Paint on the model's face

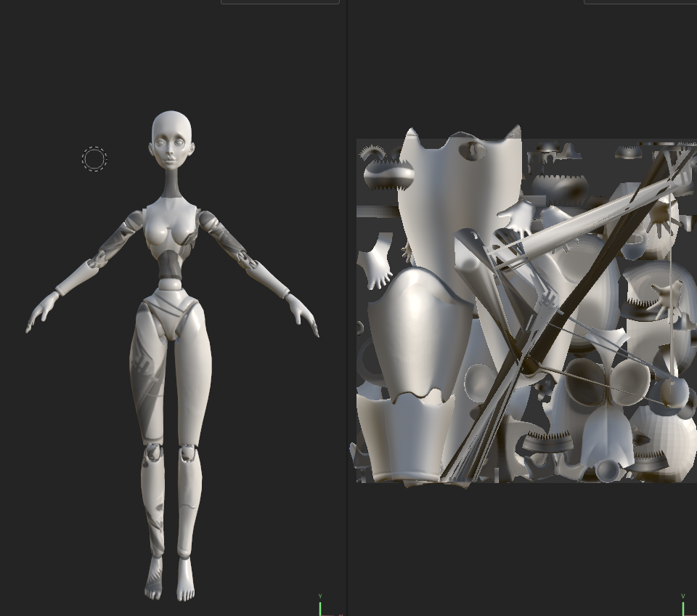coord(171,149)
